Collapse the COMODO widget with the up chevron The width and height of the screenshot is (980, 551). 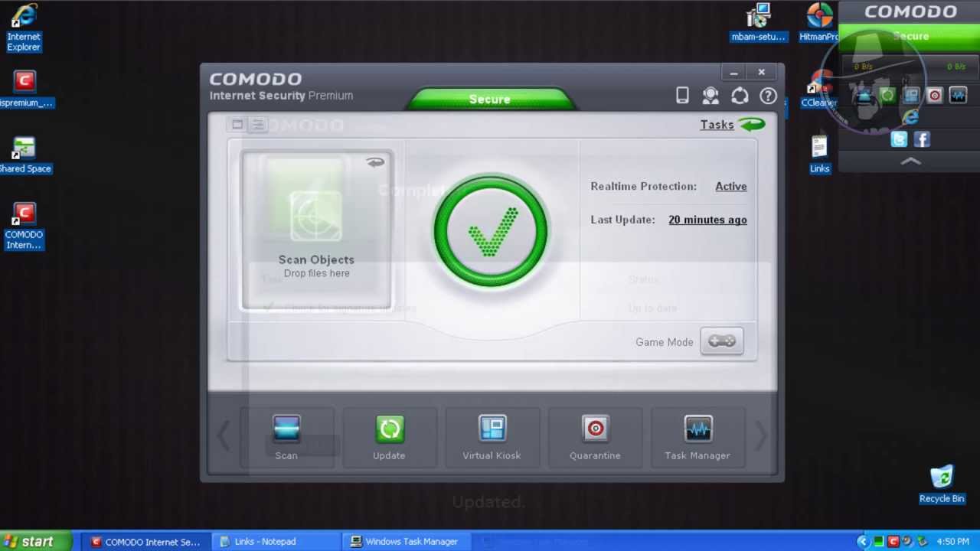point(910,161)
